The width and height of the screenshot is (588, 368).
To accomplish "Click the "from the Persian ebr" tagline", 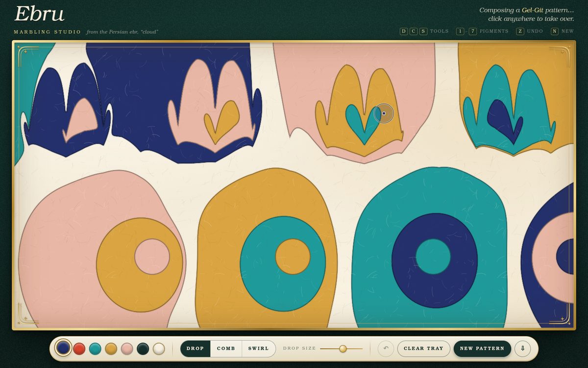I will [122, 32].
